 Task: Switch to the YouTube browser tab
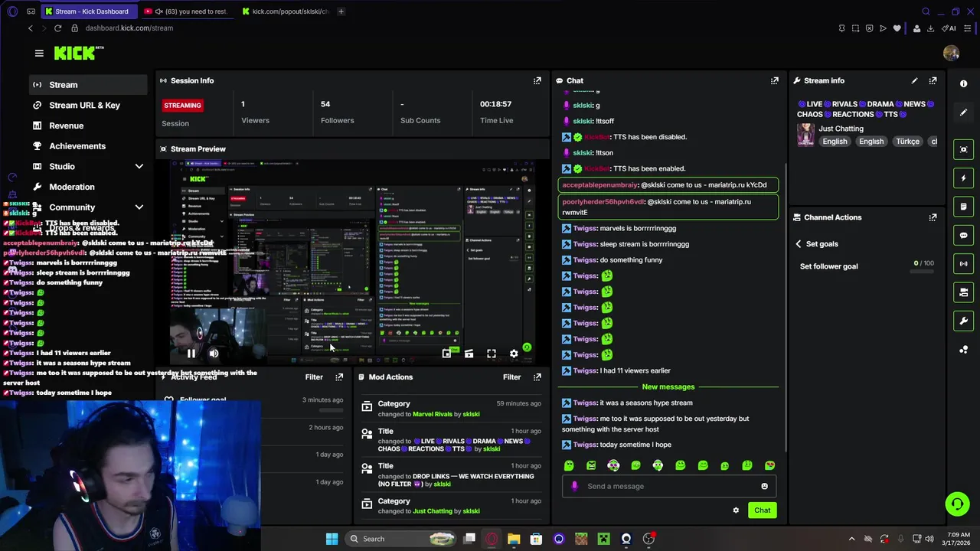(186, 11)
